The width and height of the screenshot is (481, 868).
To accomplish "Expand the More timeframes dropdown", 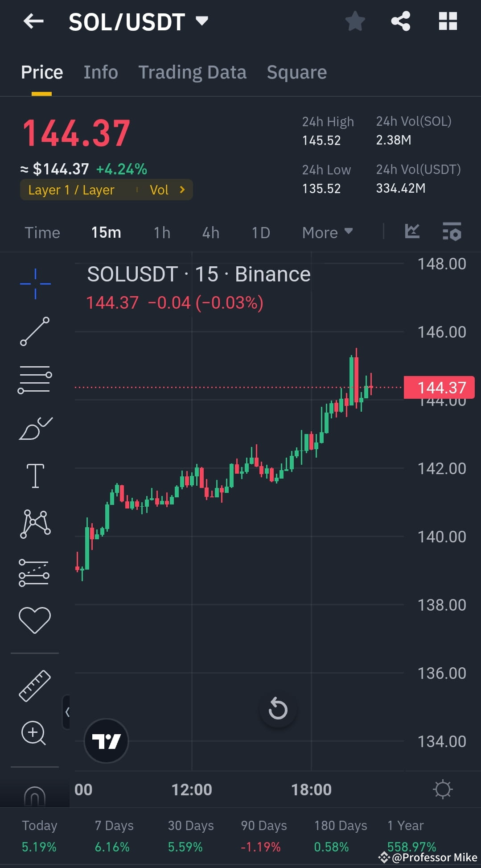I will click(x=327, y=232).
